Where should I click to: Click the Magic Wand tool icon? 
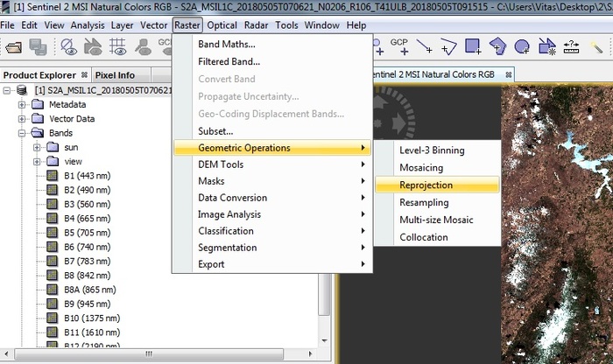tap(598, 45)
